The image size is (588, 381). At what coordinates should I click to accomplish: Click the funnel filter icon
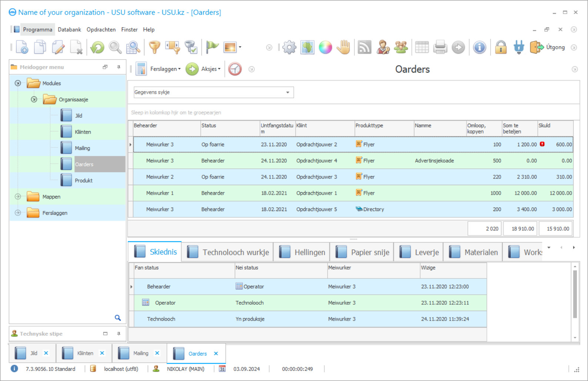tap(154, 47)
